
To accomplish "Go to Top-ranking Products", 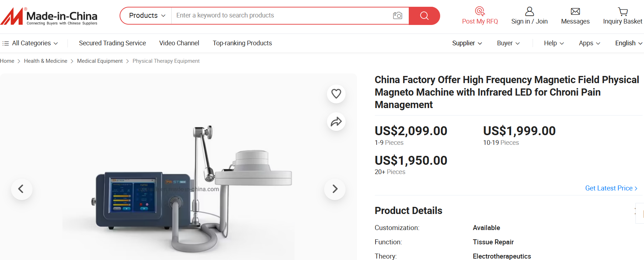I will 242,43.
